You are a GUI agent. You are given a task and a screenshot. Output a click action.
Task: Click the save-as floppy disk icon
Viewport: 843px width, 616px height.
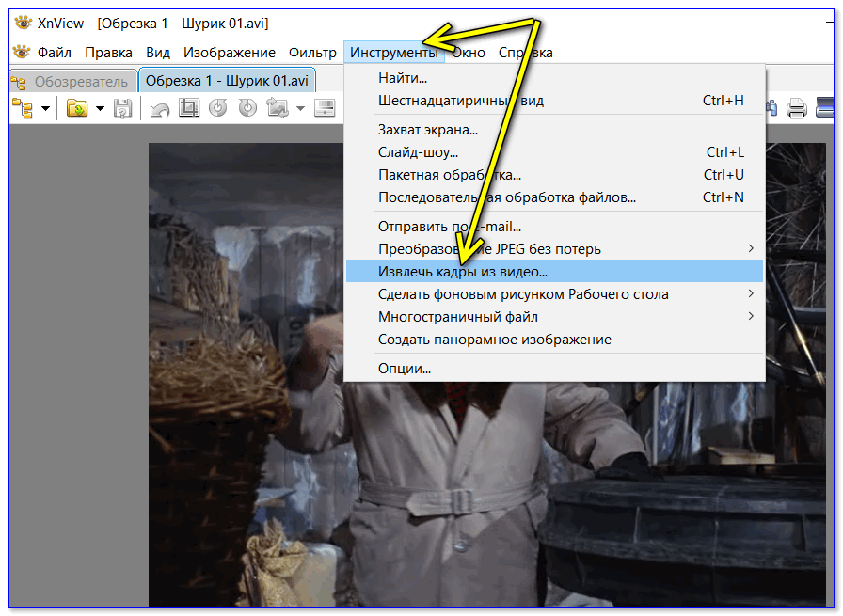(x=123, y=109)
